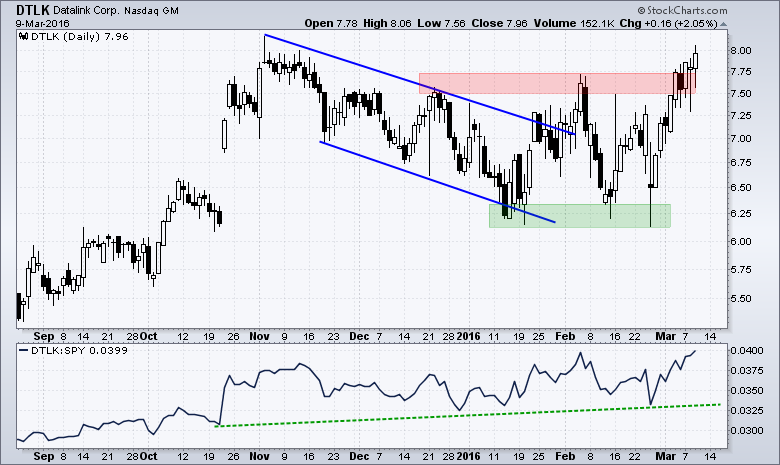Screen dimensions: 780x465
Task: Click the DTLK:SPY 0.0399 legend text
Action: [79, 350]
